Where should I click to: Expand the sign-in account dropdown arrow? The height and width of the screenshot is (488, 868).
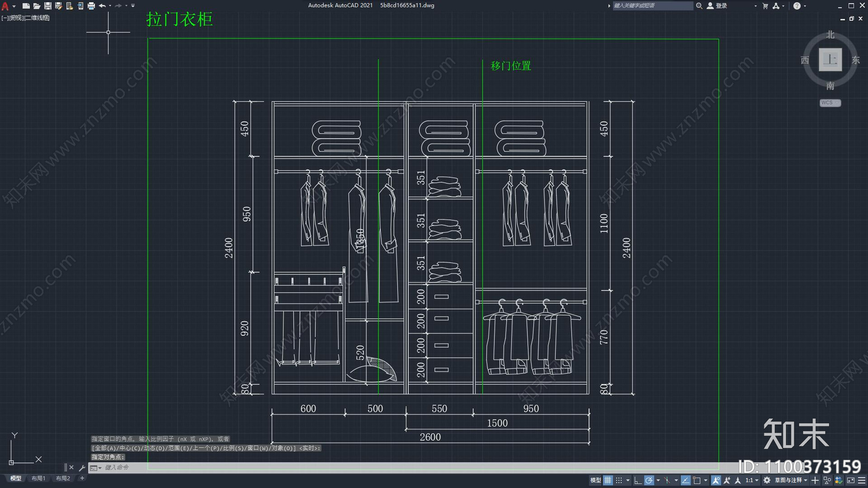[755, 6]
